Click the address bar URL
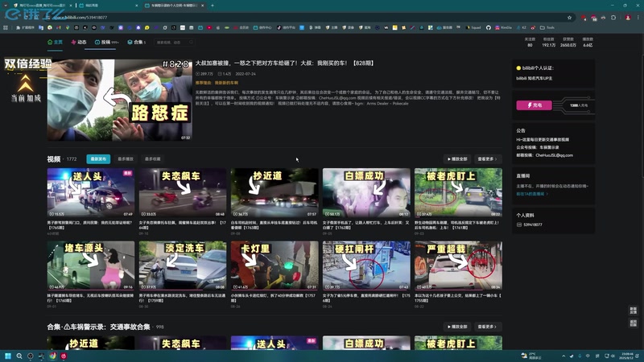The height and width of the screenshot is (362, 644). (x=80, y=18)
